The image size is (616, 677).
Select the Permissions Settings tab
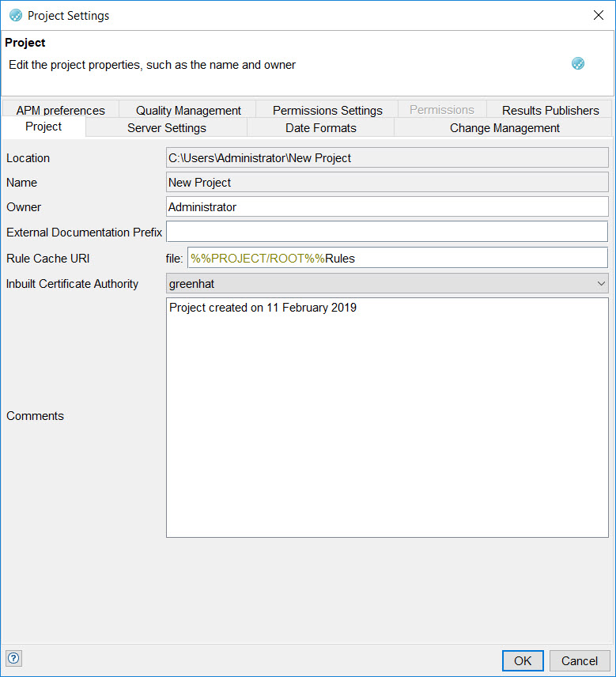327,109
